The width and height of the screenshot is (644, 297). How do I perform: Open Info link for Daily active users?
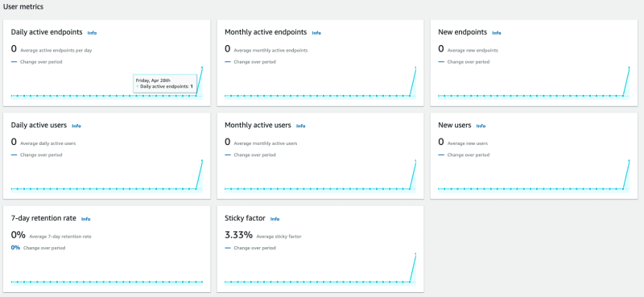tap(76, 126)
